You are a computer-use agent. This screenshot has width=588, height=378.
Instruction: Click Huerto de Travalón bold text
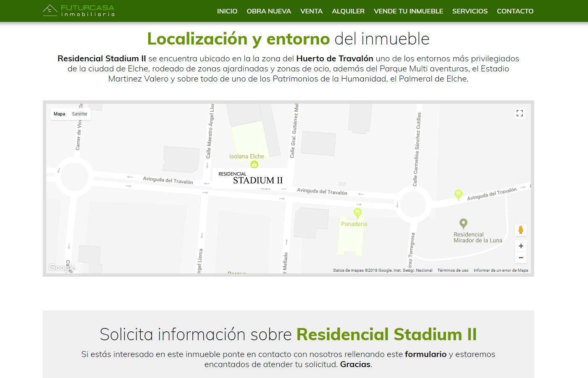coord(335,58)
